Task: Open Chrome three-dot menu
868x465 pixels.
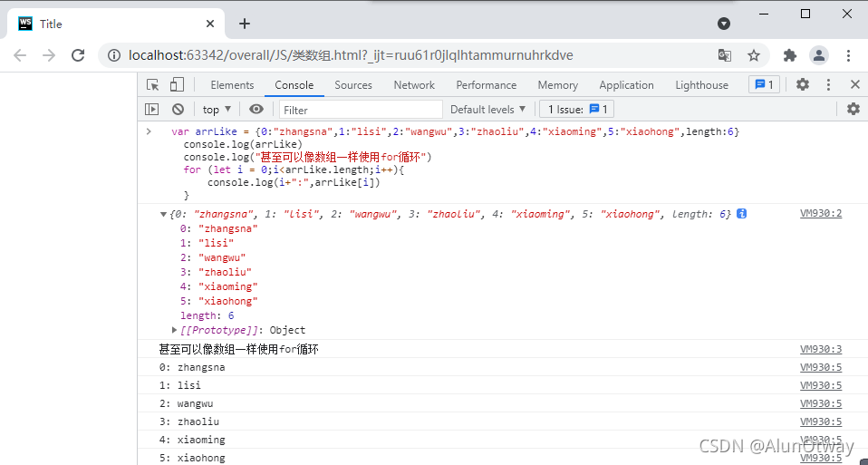Action: coord(848,55)
